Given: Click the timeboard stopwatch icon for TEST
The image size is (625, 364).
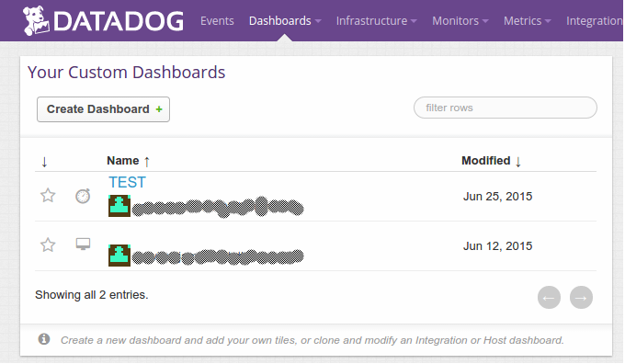Looking at the screenshot, I should point(83,196).
